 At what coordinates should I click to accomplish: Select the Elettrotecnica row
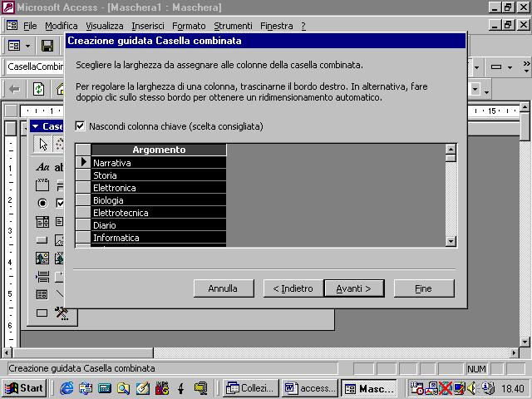tap(159, 213)
